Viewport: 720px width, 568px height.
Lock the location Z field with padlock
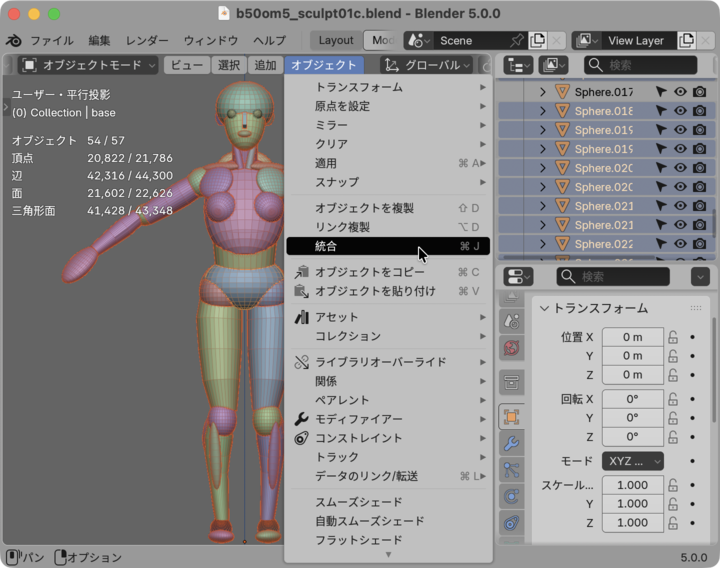(673, 375)
